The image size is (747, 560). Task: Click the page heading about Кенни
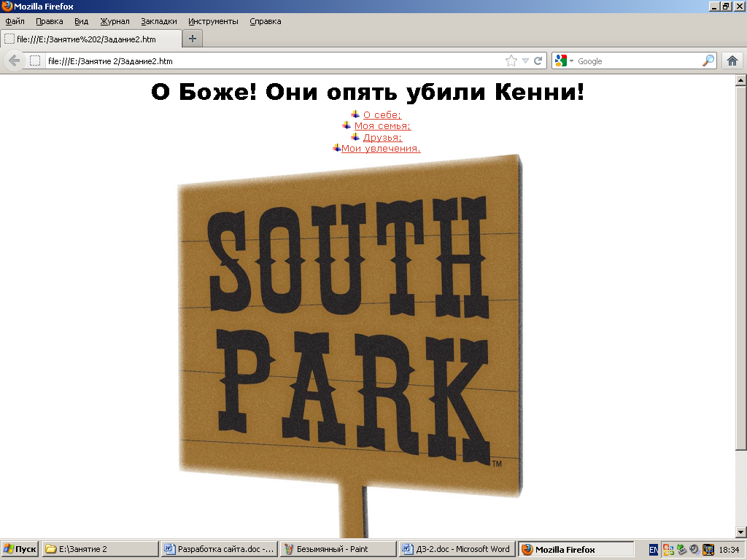pos(368,91)
